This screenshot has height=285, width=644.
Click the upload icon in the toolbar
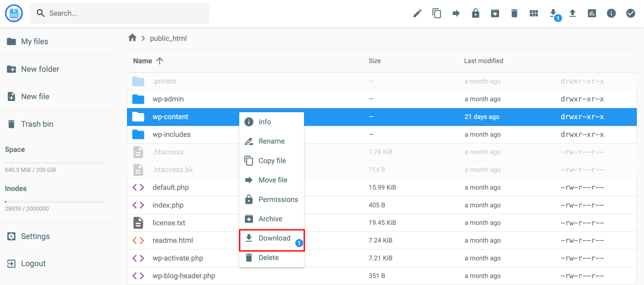click(573, 13)
